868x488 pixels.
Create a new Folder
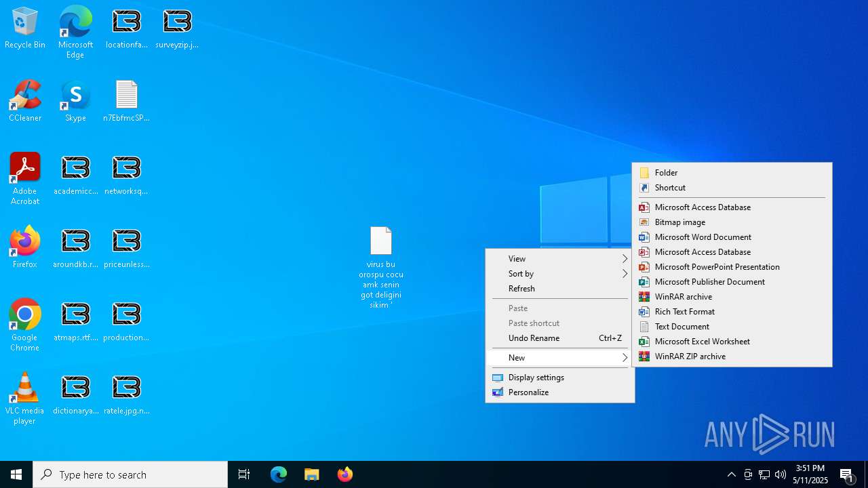pyautogui.click(x=732, y=173)
